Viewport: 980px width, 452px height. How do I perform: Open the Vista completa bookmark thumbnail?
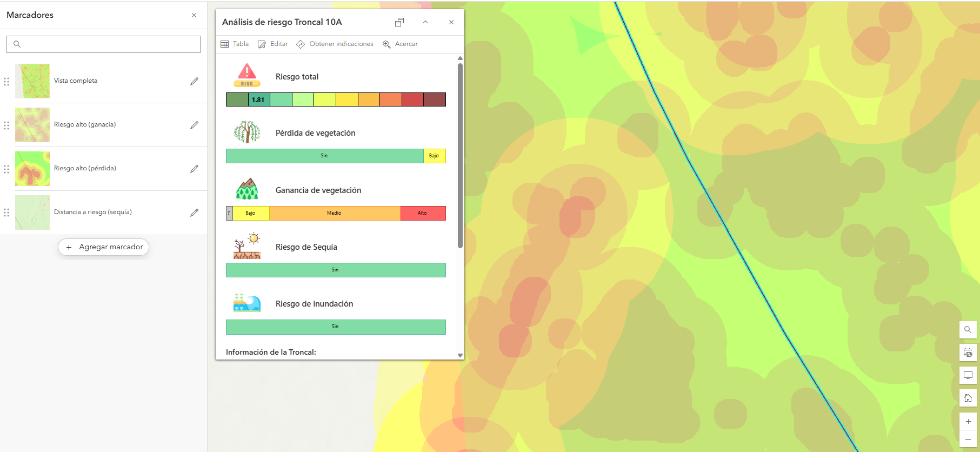pos(32,81)
